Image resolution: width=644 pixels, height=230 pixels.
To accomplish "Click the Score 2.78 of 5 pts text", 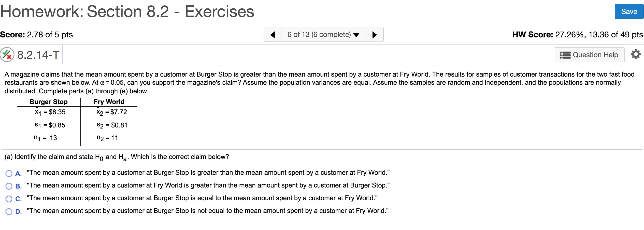I will [36, 35].
